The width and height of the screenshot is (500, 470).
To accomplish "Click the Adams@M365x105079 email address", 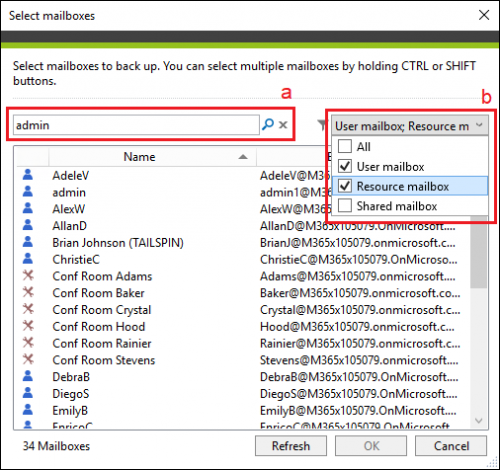I will click(x=358, y=276).
